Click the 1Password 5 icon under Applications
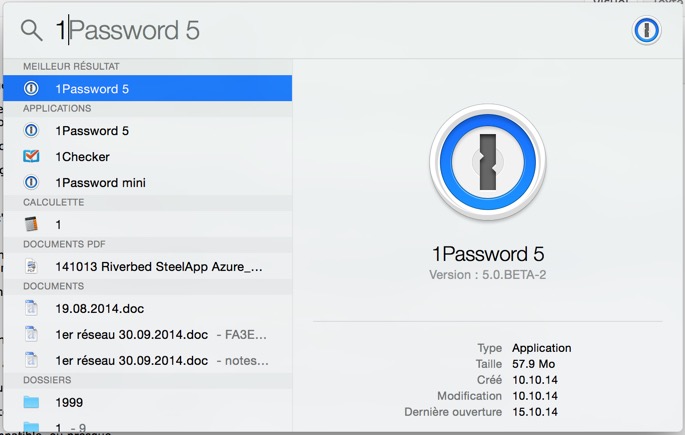This screenshot has height=435, width=685. pos(31,130)
